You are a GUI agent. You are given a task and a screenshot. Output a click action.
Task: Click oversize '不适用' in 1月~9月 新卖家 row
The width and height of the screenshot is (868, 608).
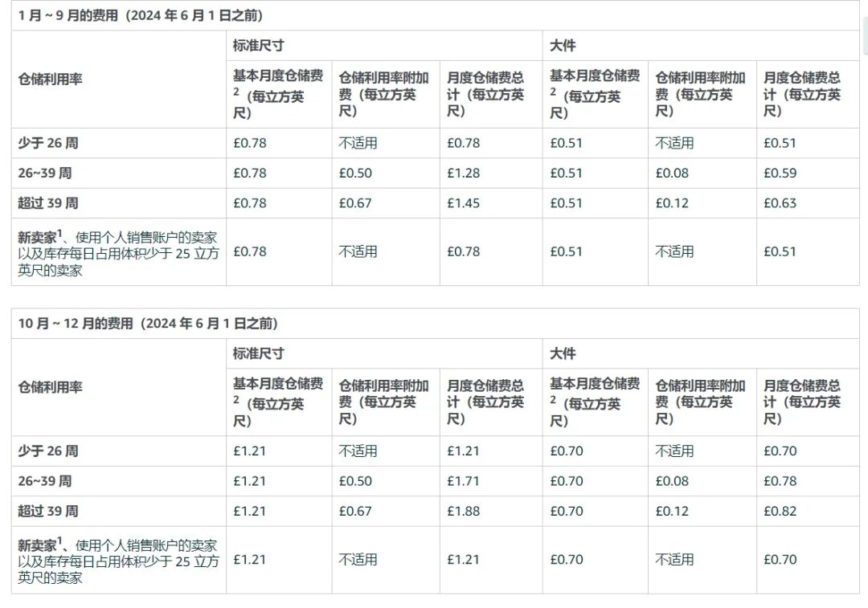click(674, 251)
